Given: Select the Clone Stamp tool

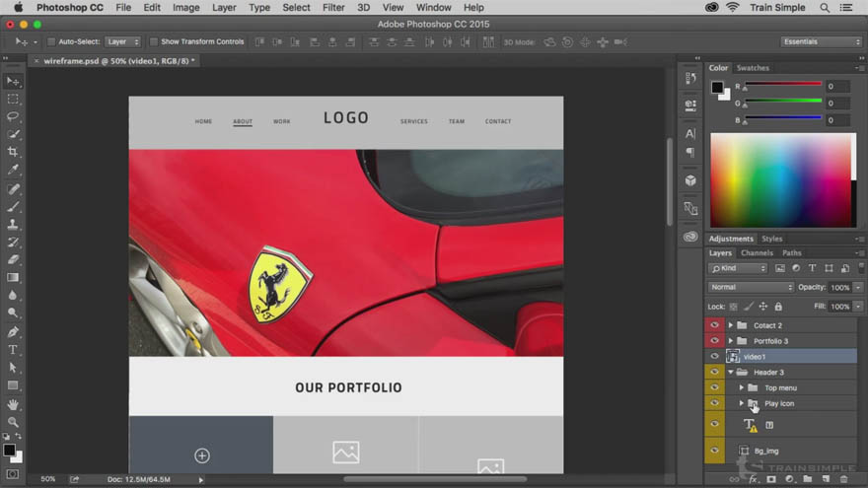Looking at the screenshot, I should tap(13, 225).
